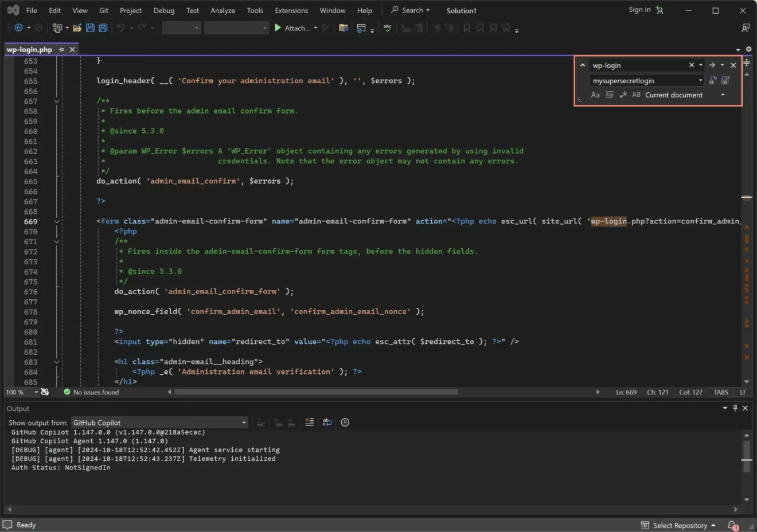Click the green Attach play icon

pos(278,28)
